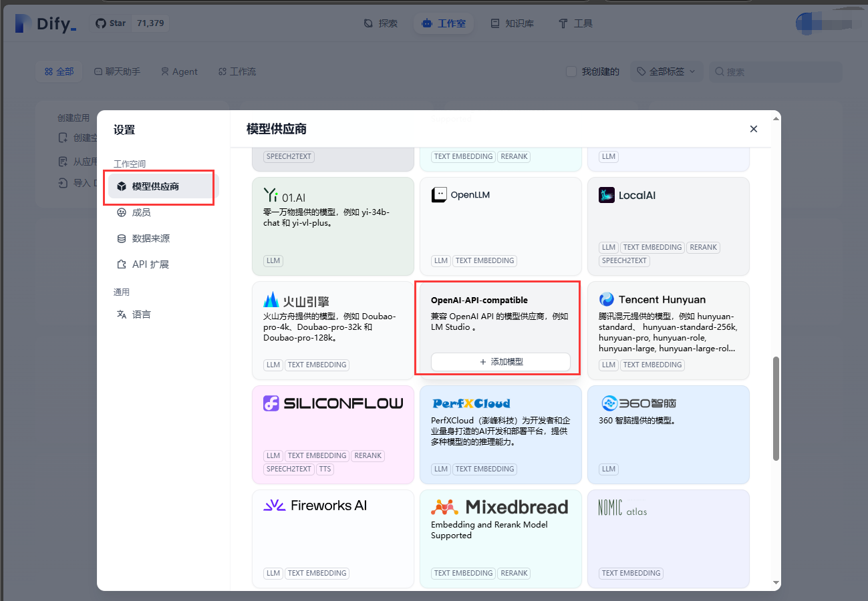Click the Dify logo in header
This screenshot has width=868, height=601.
pos(45,23)
